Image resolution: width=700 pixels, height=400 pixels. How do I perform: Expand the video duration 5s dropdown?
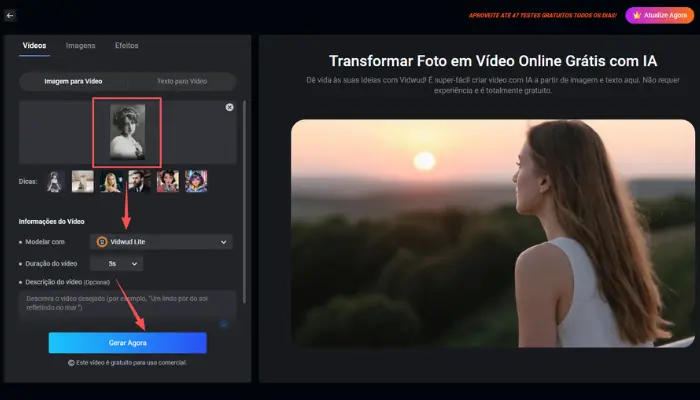(117, 263)
